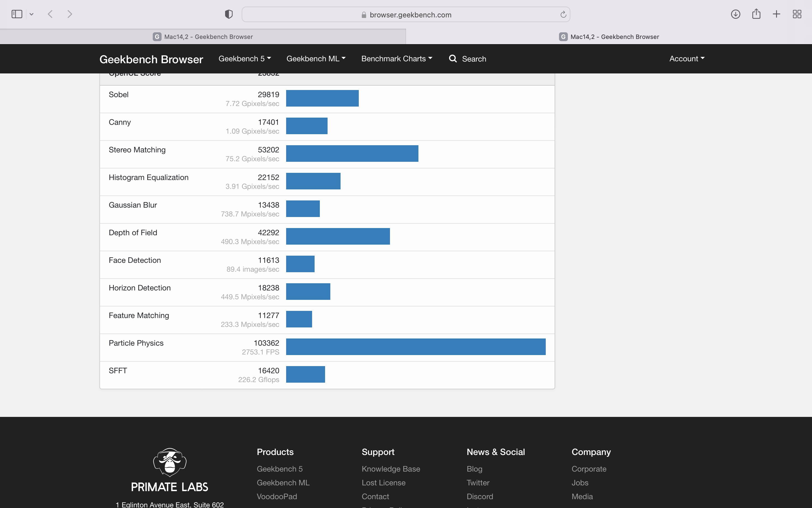The height and width of the screenshot is (508, 812).
Task: Select the Depth of Field label
Action: tap(133, 232)
